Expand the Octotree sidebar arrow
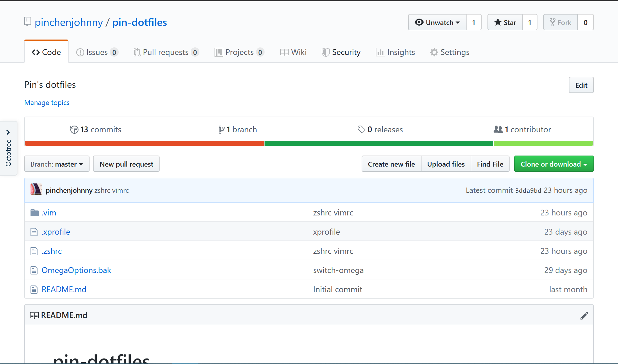The height and width of the screenshot is (364, 618). tap(8, 132)
